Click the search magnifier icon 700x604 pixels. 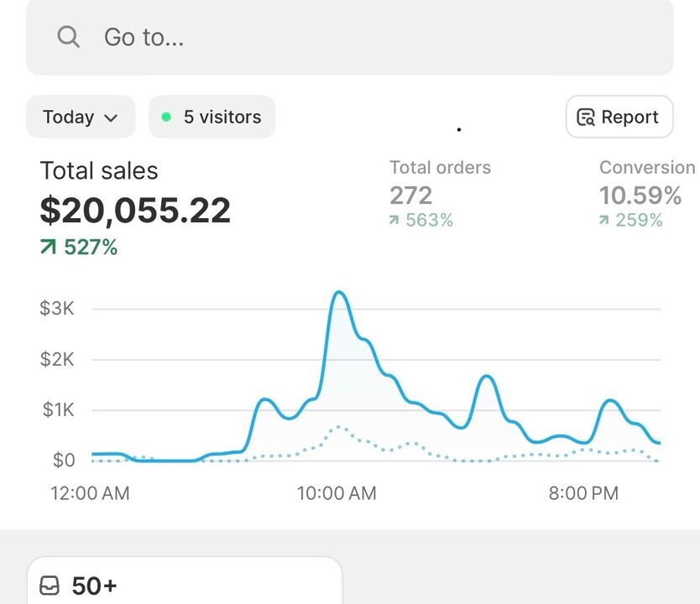68,37
